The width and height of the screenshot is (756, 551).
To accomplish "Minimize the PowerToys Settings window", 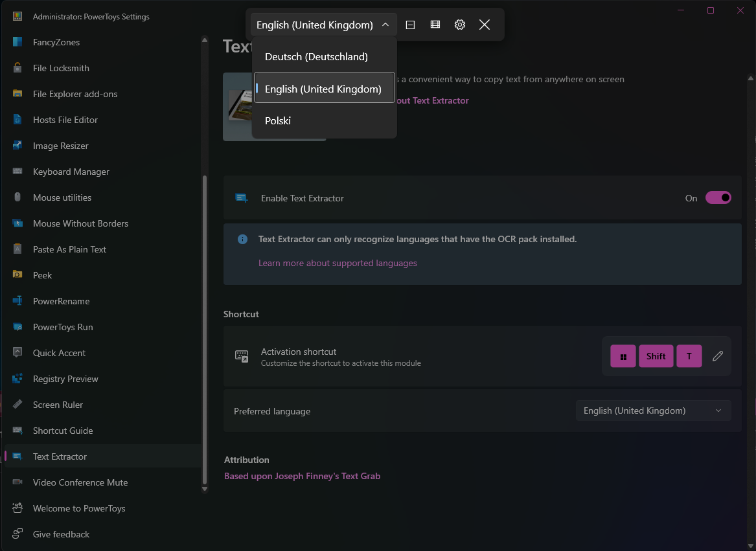I will 681,10.
